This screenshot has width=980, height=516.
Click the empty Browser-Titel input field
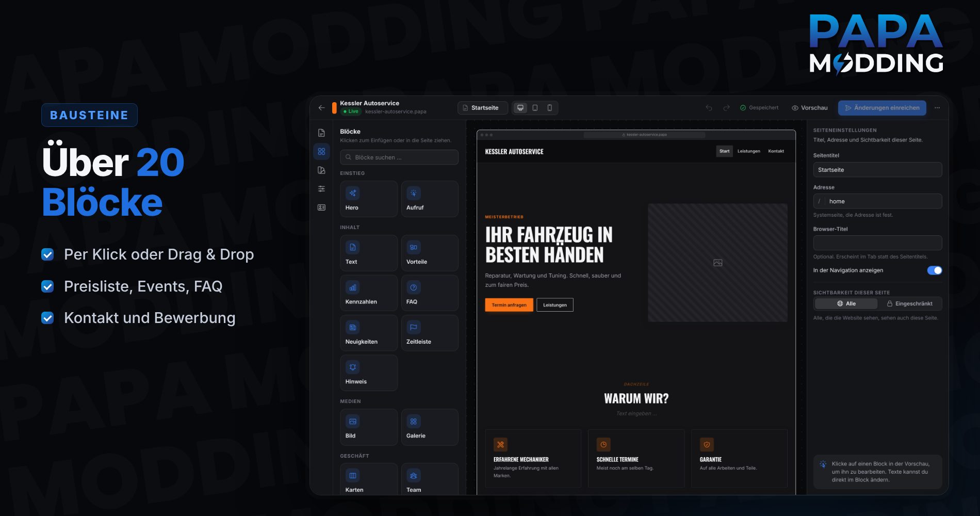[x=877, y=243]
